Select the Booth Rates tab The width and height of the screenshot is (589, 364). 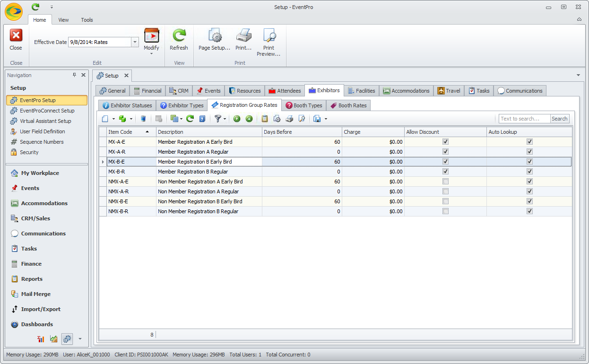(348, 105)
